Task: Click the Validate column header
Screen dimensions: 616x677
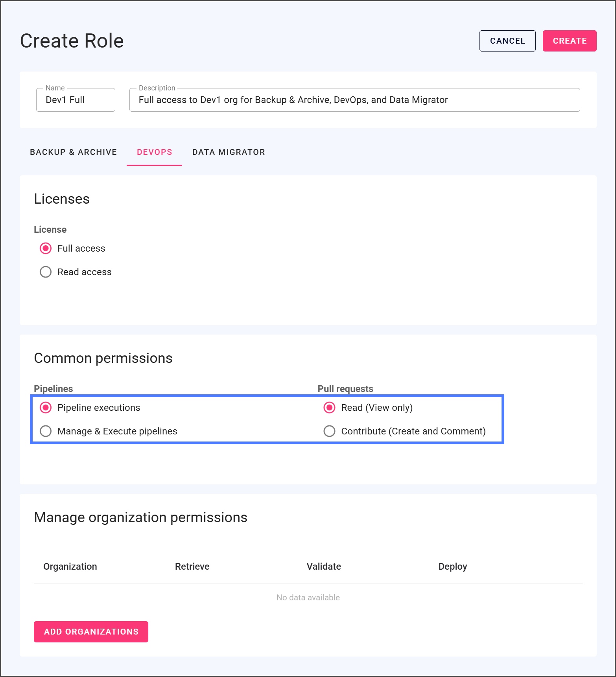Action: coord(324,567)
